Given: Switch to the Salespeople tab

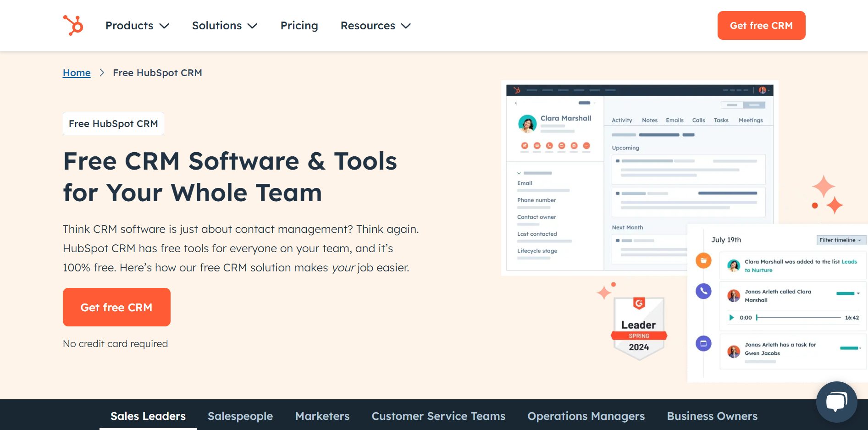Looking at the screenshot, I should [x=240, y=416].
